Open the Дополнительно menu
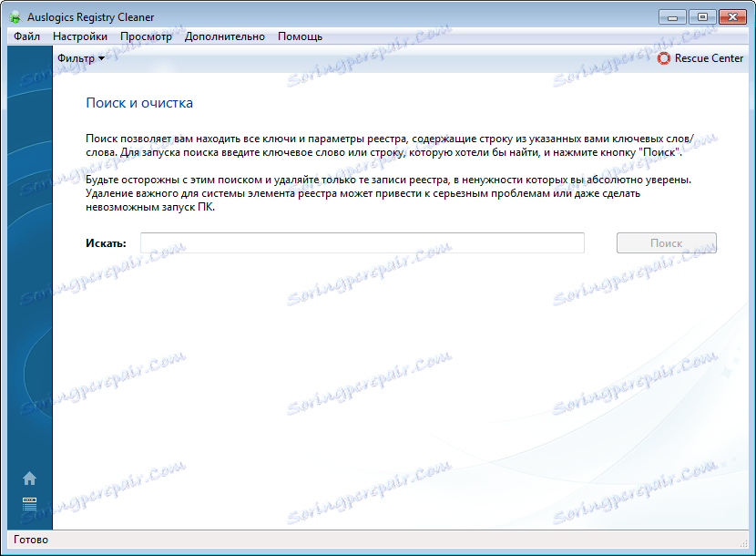Image resolution: width=756 pixels, height=556 pixels. [x=225, y=36]
